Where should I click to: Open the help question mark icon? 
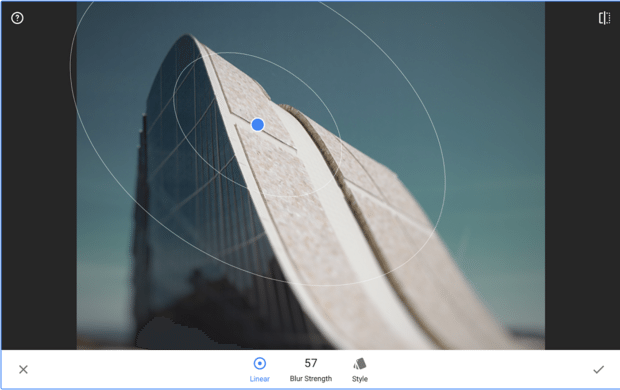[x=17, y=18]
